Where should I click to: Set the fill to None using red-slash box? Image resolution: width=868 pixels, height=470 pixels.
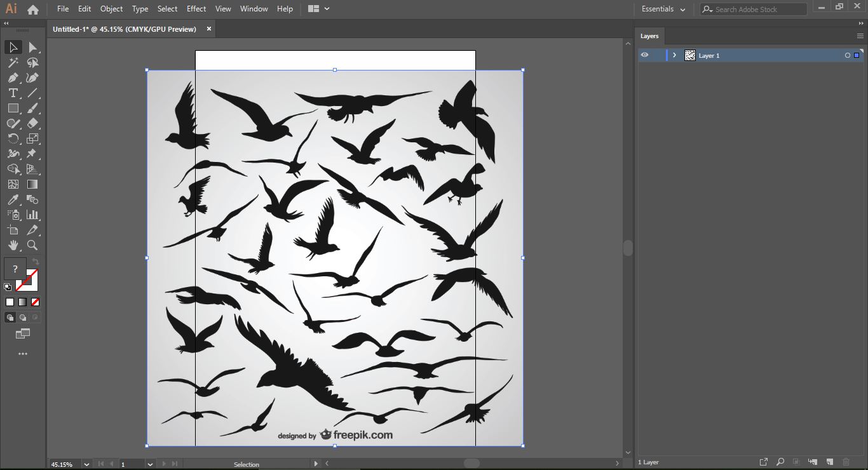[36, 302]
